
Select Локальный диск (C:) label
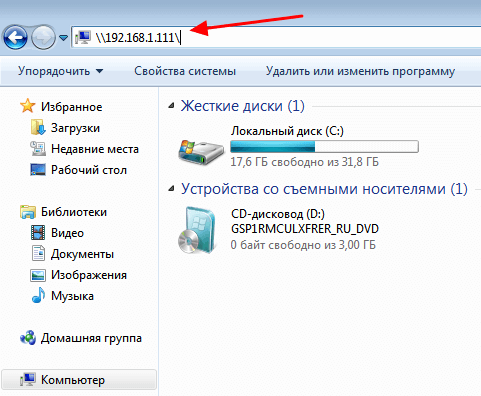[x=287, y=131]
